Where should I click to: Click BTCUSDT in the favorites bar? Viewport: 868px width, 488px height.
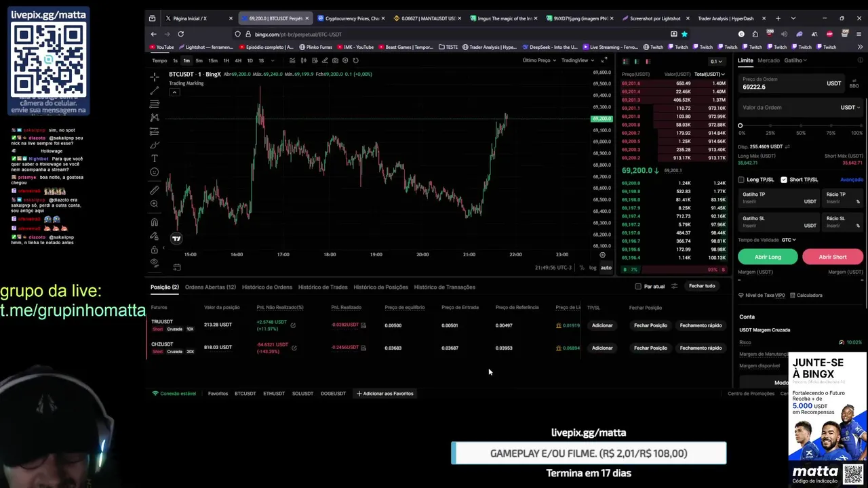(245, 394)
